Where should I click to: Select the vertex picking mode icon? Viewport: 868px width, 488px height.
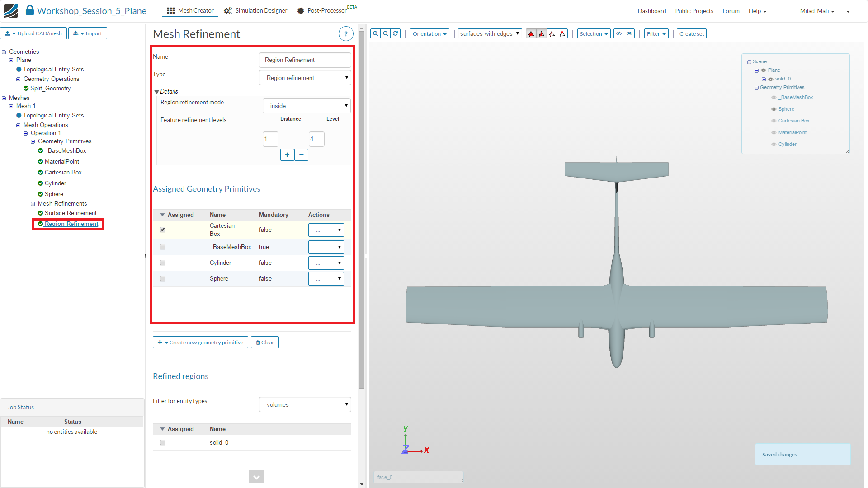pyautogui.click(x=562, y=34)
